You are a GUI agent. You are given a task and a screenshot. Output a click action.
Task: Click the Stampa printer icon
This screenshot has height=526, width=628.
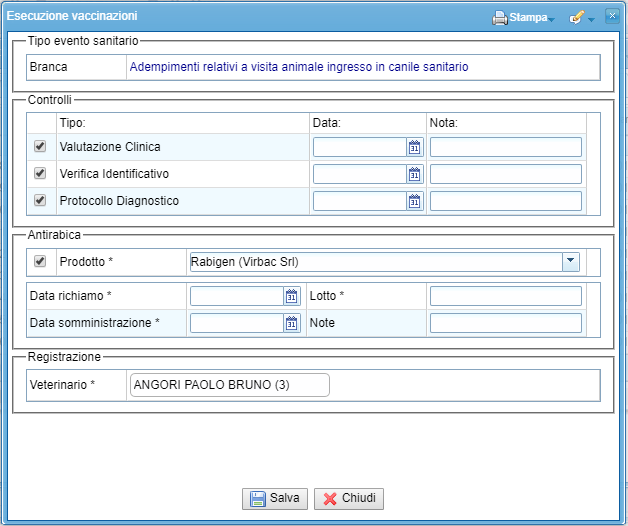[x=499, y=18]
